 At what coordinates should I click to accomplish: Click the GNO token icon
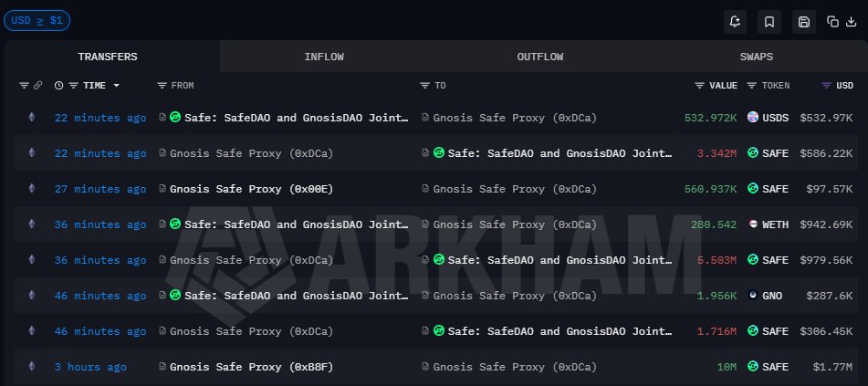753,296
